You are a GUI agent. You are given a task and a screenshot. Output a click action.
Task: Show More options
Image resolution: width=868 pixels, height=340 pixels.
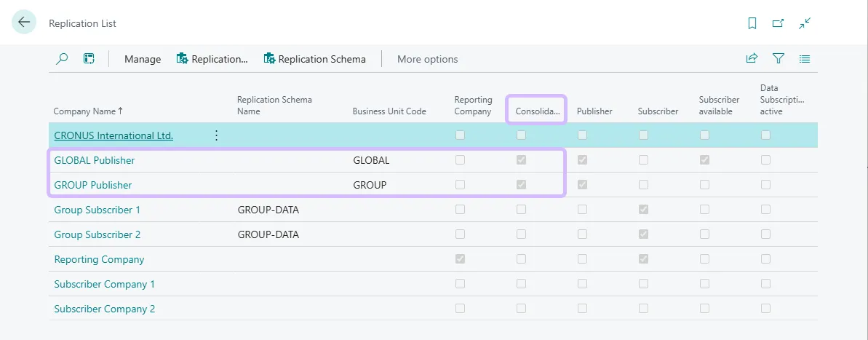click(427, 59)
